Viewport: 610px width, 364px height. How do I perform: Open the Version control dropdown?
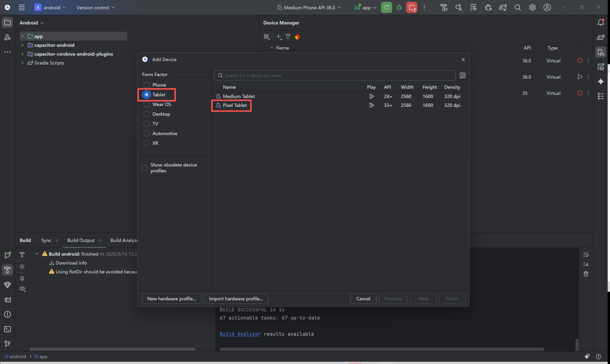(x=95, y=7)
